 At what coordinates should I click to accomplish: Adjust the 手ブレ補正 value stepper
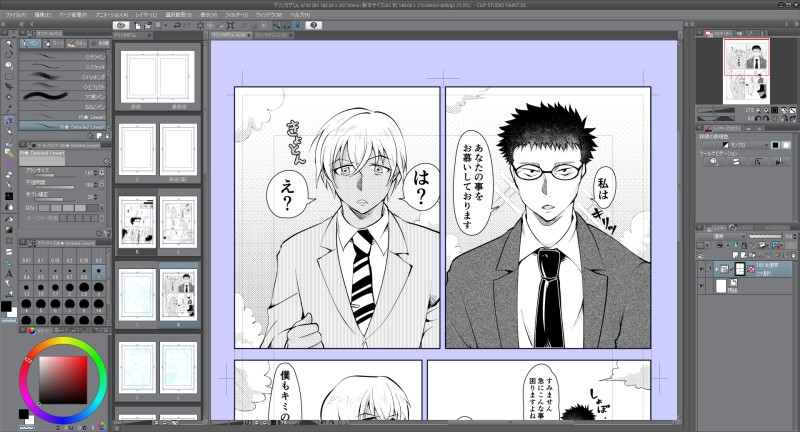(x=95, y=196)
